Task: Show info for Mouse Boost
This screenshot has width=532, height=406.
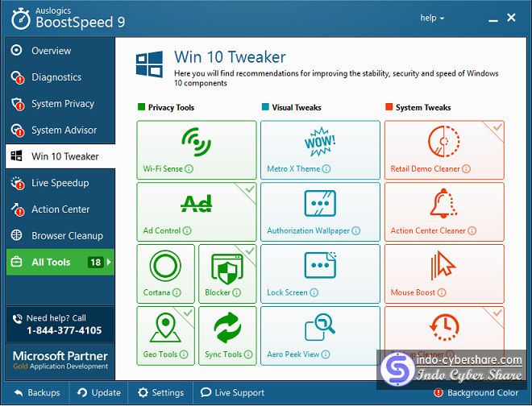Action: coord(442,292)
